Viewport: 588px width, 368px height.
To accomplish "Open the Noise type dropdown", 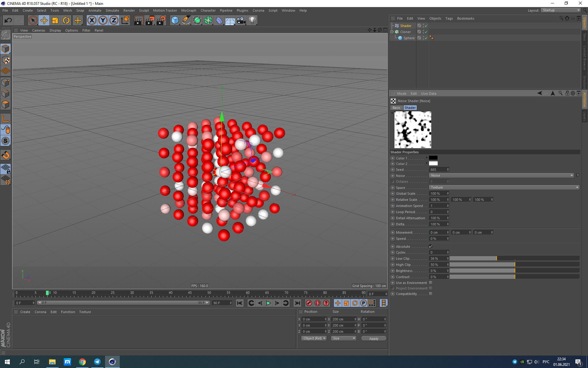I will (x=501, y=175).
